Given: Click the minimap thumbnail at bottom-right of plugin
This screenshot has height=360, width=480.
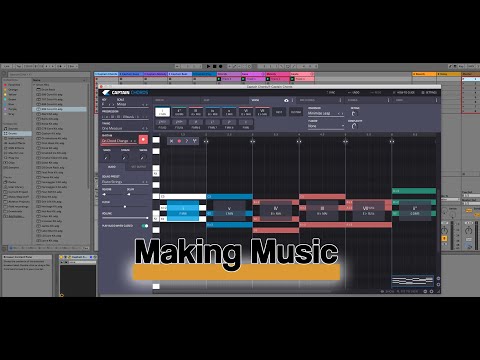Looking at the screenshot, I should [x=412, y=281].
